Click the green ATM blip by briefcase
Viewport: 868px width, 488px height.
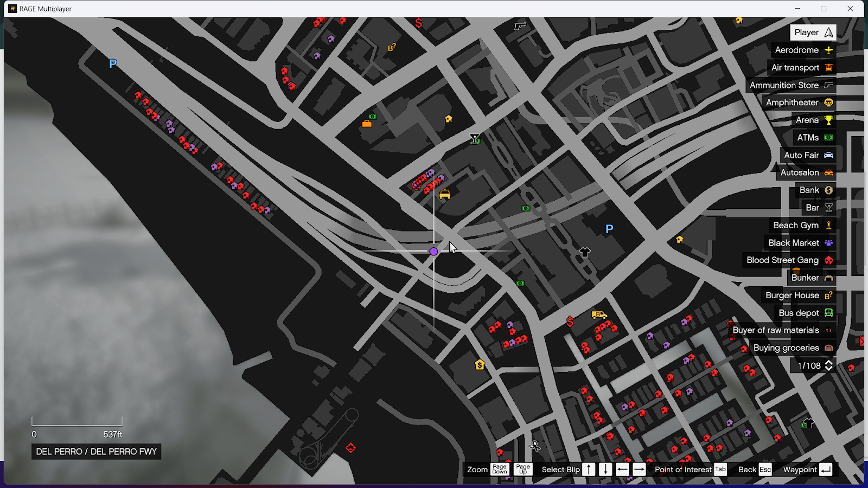(373, 117)
